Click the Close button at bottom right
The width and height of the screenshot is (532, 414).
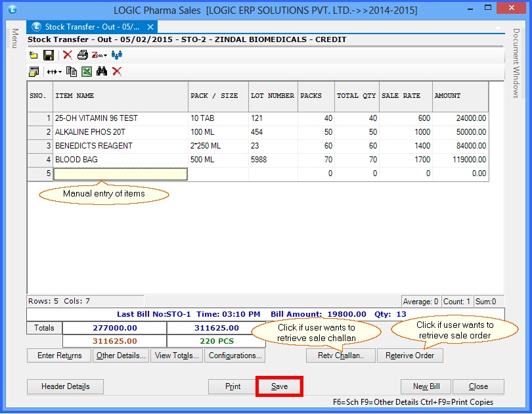tap(478, 386)
